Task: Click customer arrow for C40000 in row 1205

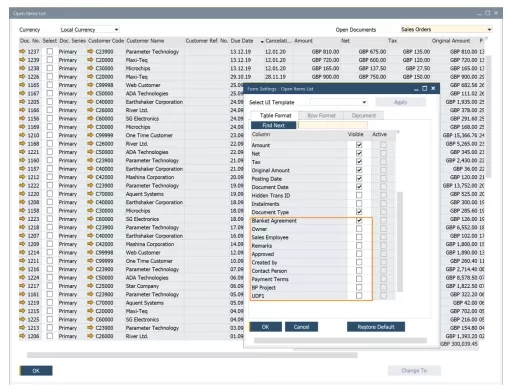Action: click(90, 101)
